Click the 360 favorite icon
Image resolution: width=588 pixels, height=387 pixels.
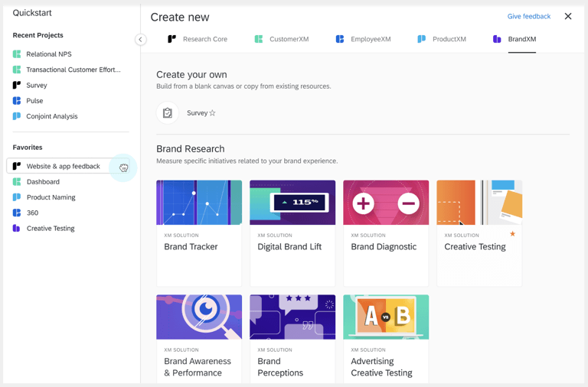[x=17, y=213]
